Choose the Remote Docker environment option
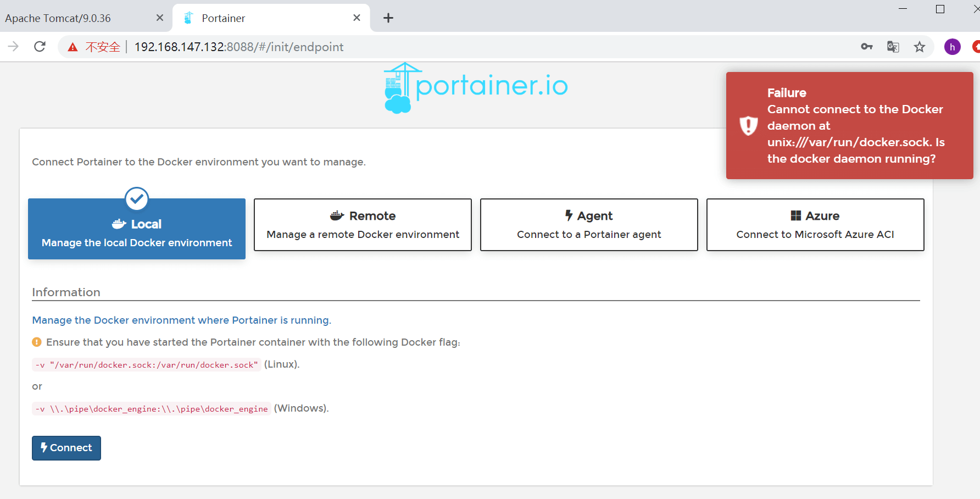This screenshot has height=499, width=980. (363, 225)
